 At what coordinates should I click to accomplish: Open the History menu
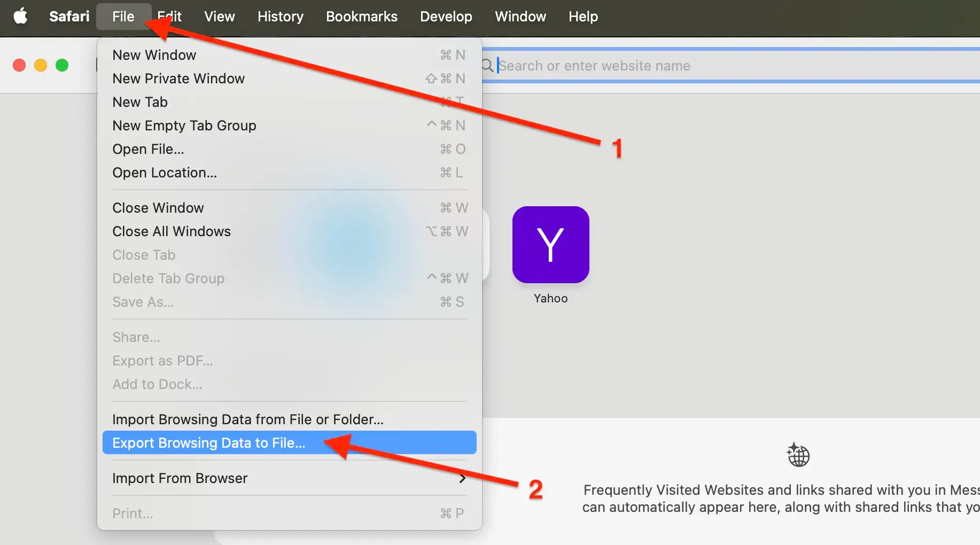coord(281,16)
